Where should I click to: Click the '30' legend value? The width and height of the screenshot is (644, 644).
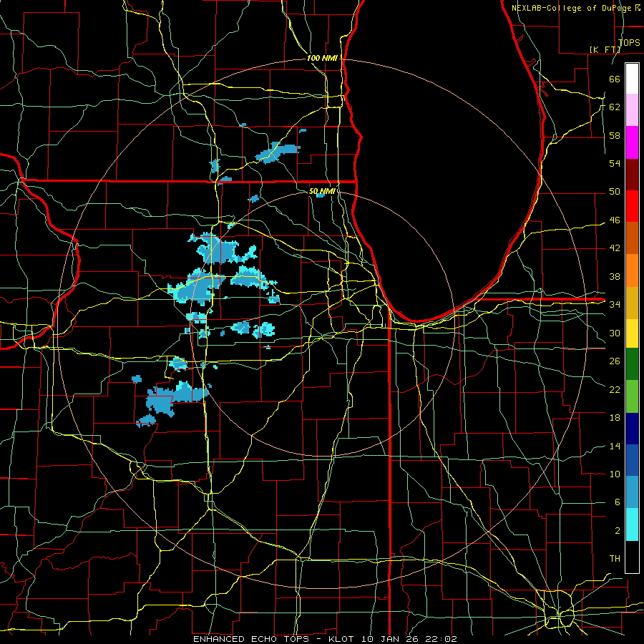point(615,333)
